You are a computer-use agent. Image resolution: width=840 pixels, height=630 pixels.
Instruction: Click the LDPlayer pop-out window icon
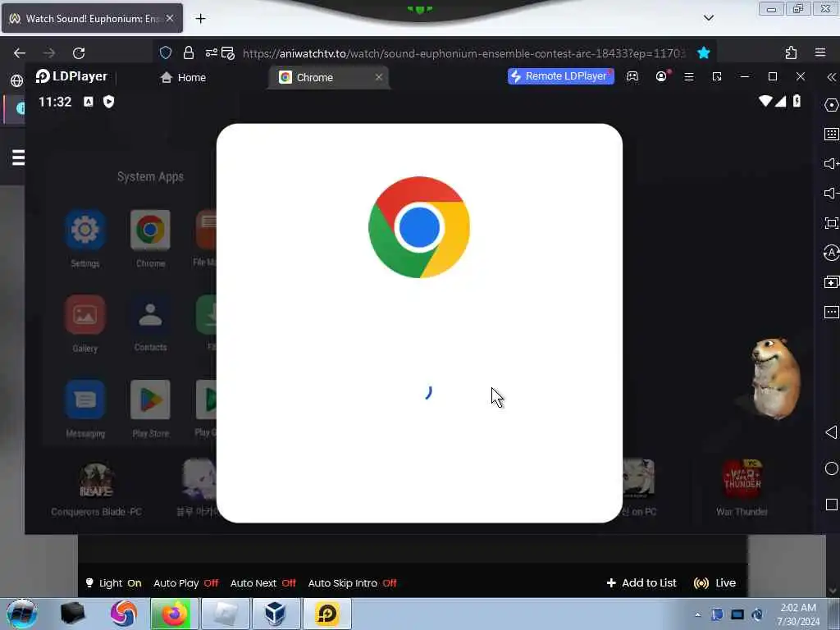717,77
